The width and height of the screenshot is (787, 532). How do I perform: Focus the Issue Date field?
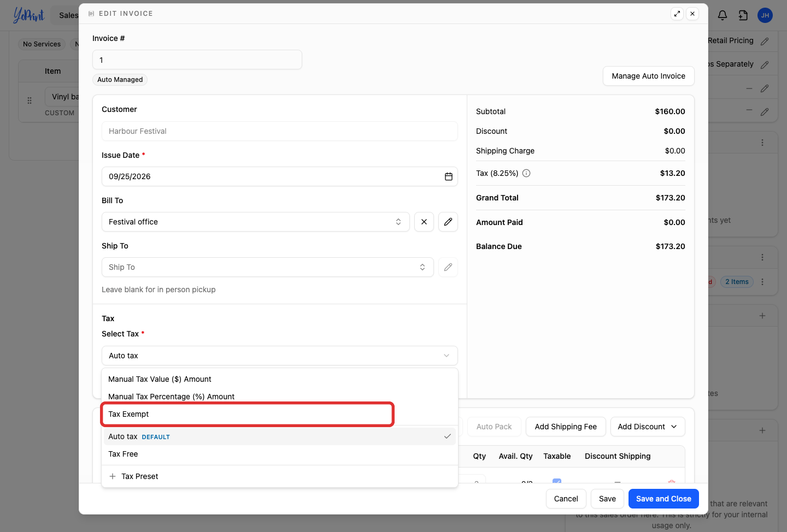(280, 176)
